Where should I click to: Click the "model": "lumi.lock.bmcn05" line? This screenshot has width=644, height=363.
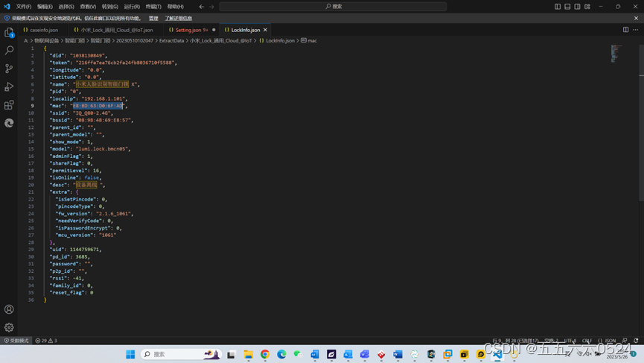(x=90, y=149)
